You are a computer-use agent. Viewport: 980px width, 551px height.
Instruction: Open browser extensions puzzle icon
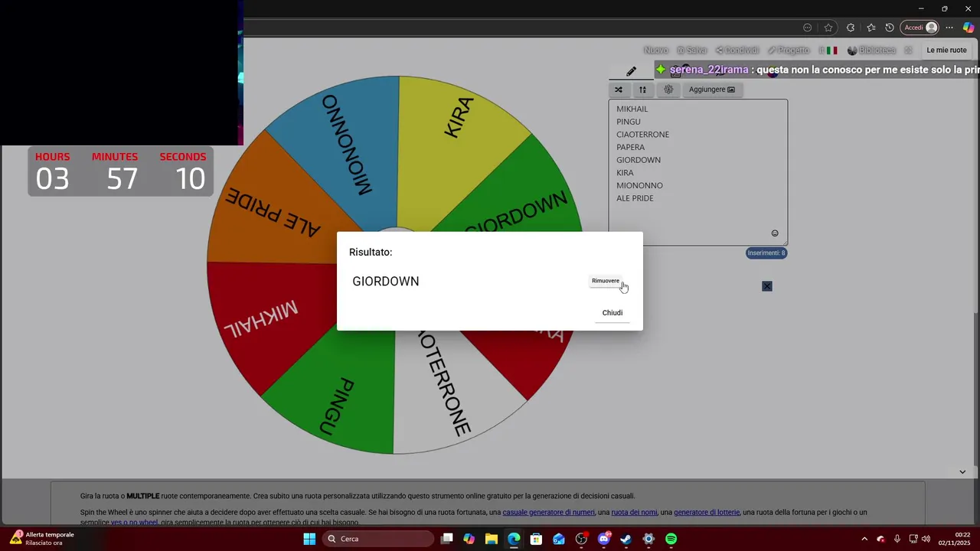[850, 28]
